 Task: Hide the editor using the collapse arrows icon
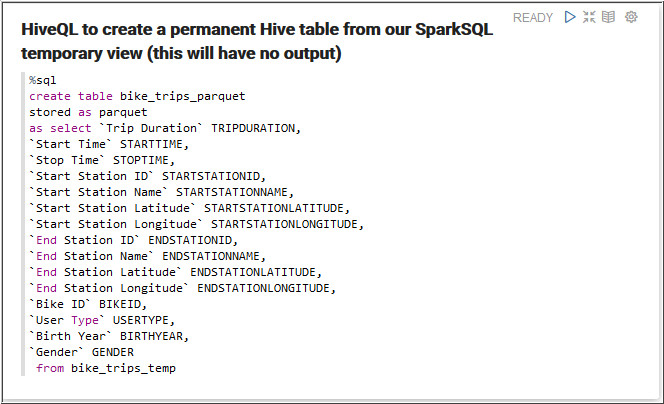click(589, 17)
